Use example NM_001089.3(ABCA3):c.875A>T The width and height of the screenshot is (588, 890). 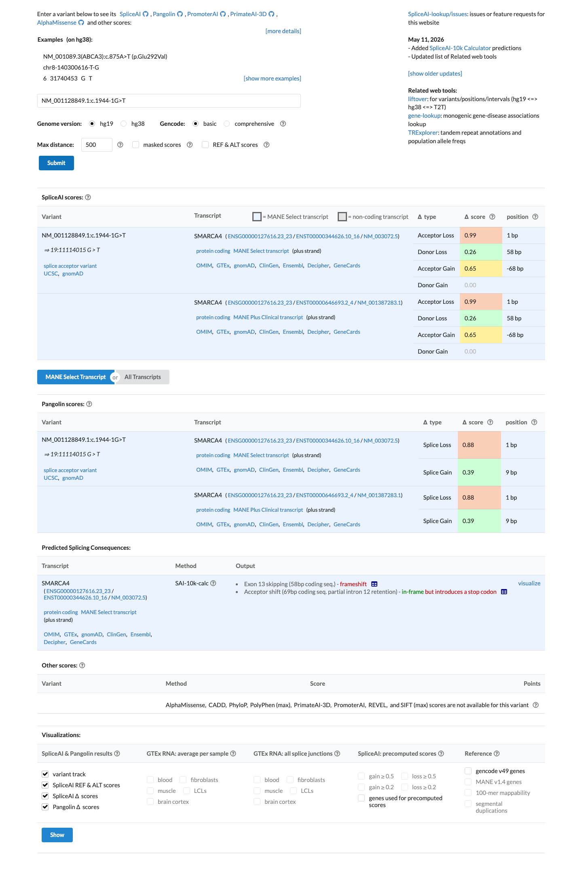click(105, 57)
